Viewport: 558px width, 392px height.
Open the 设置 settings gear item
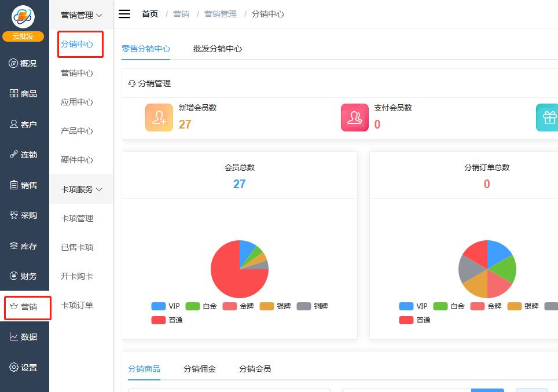(23, 368)
